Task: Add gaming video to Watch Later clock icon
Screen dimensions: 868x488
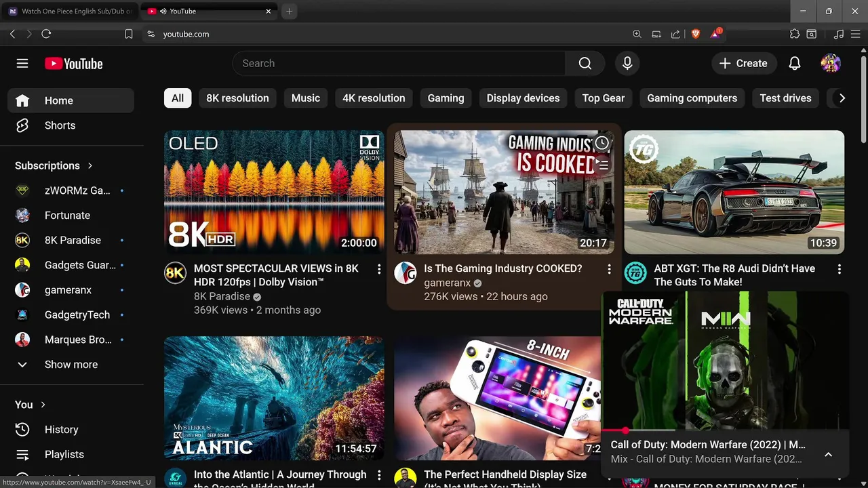Action: [x=601, y=143]
